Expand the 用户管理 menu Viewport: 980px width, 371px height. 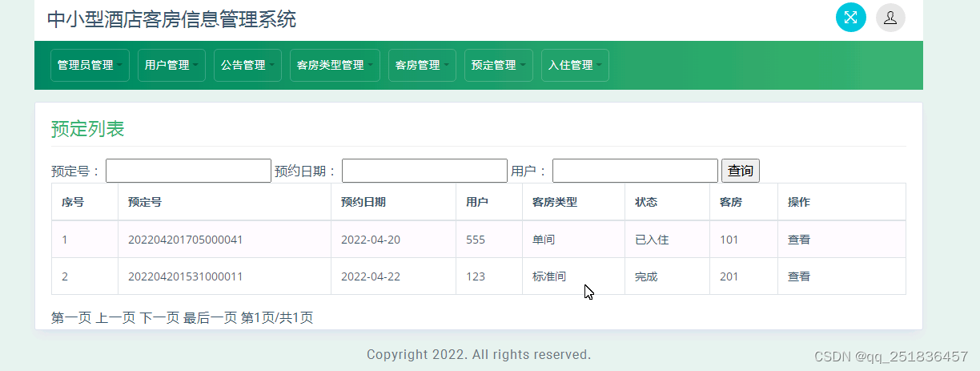[171, 66]
